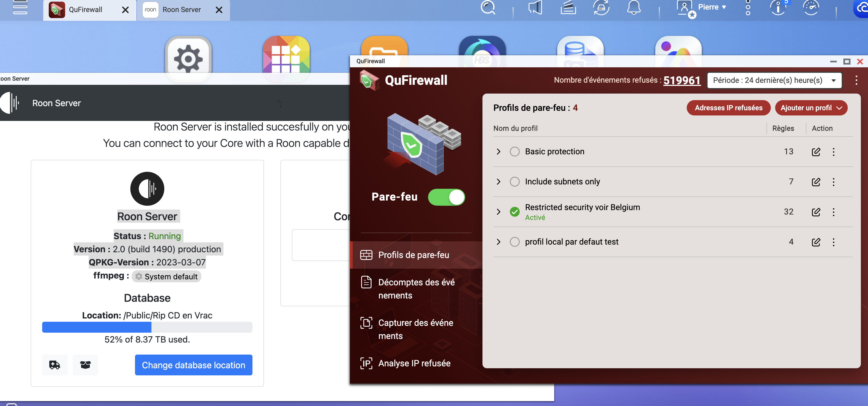
Task: Click the Activé status label
Action: pyautogui.click(x=535, y=217)
